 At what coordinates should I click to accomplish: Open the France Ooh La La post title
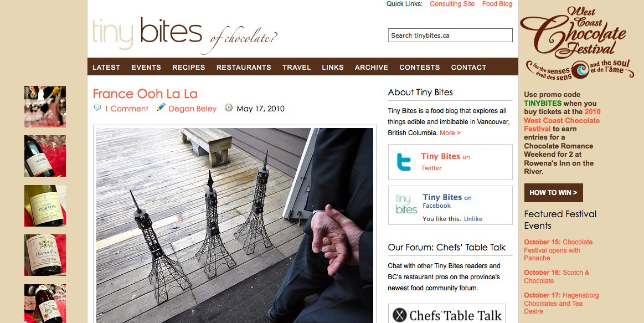pos(145,94)
